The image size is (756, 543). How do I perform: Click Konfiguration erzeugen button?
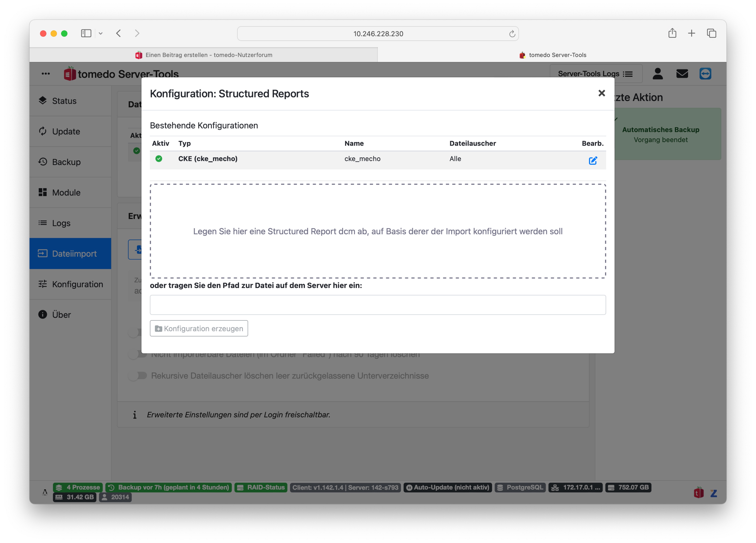[199, 328]
